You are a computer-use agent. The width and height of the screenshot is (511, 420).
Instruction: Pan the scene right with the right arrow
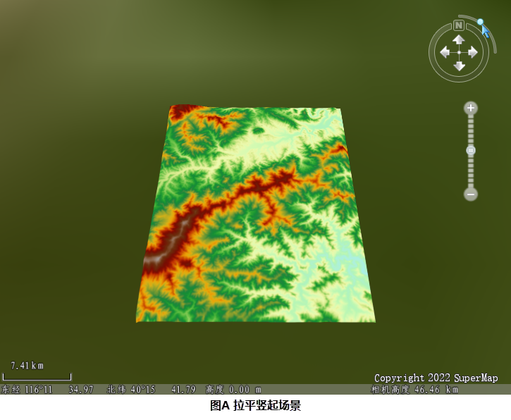tap(472, 52)
